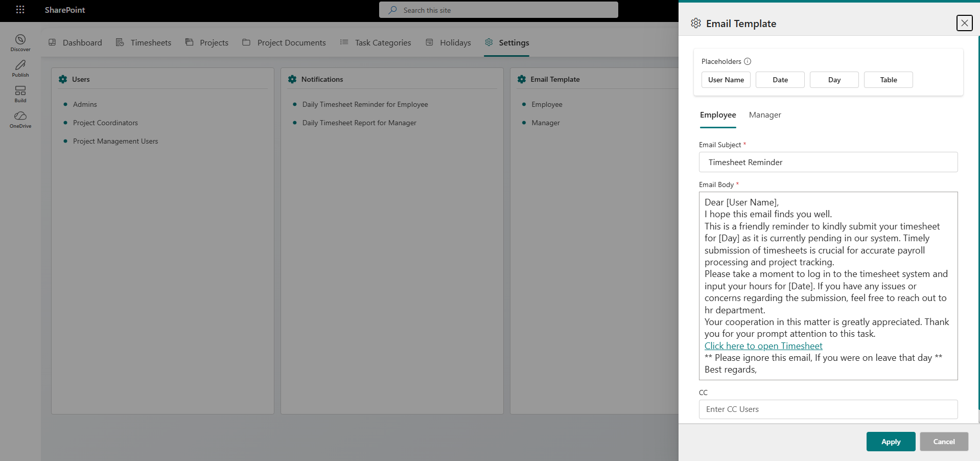This screenshot has height=461, width=980.
Task: Insert the Date placeholder
Action: [780, 80]
